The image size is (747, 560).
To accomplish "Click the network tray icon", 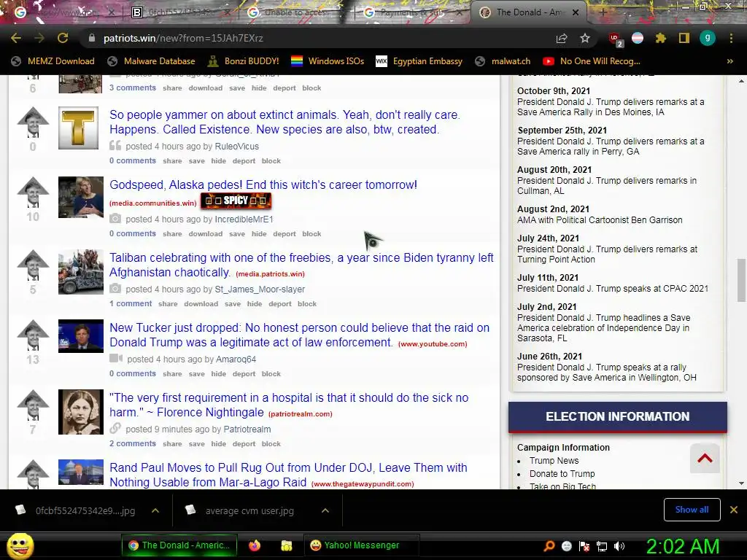I will point(602,545).
